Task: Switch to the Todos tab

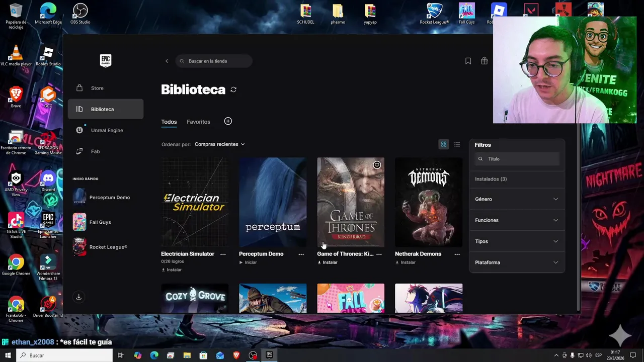Action: click(169, 122)
